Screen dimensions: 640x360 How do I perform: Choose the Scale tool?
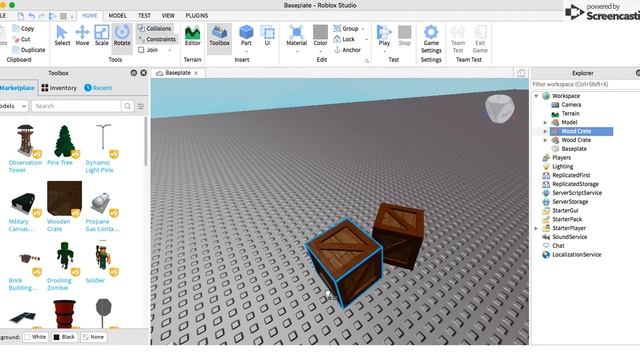[x=102, y=35]
